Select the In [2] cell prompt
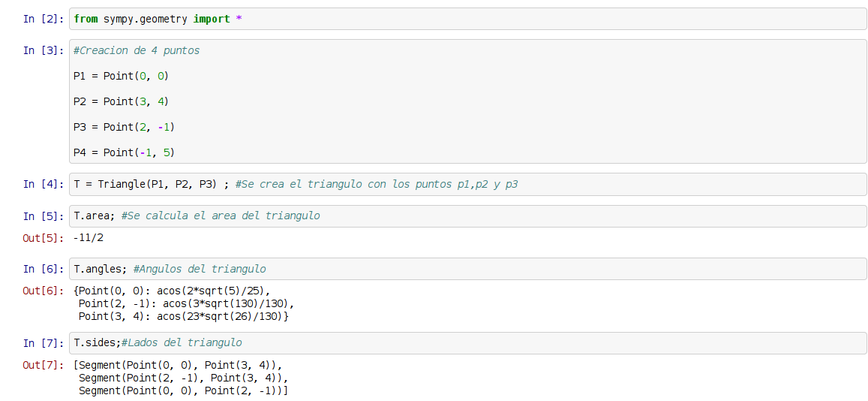The width and height of the screenshot is (868, 401). tap(44, 19)
